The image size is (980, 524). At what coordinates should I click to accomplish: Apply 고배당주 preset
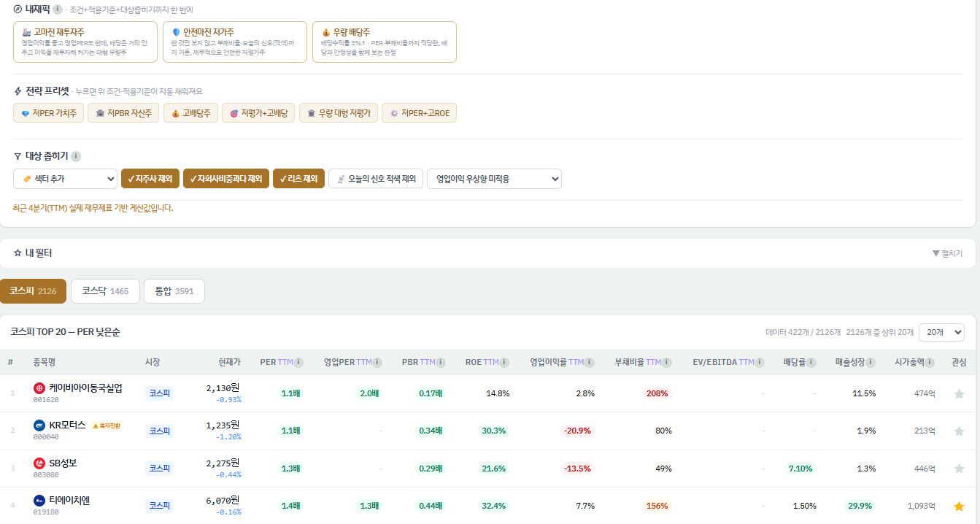click(190, 113)
